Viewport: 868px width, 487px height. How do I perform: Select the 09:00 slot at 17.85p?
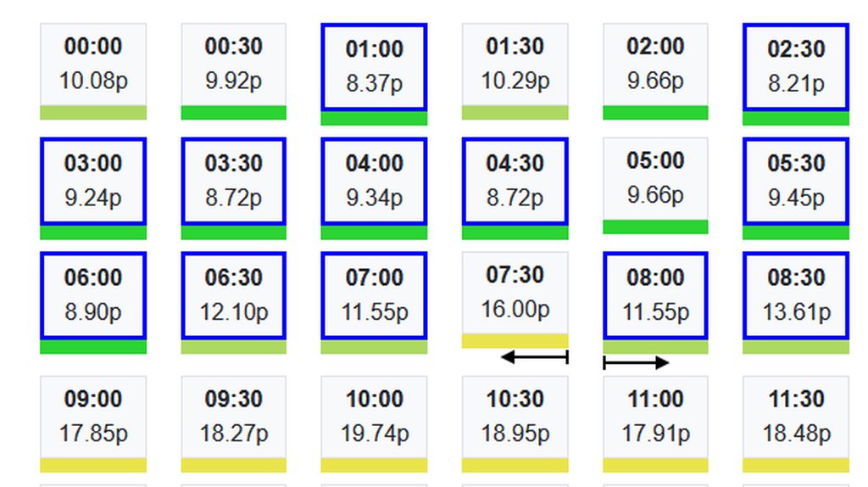click(x=93, y=417)
